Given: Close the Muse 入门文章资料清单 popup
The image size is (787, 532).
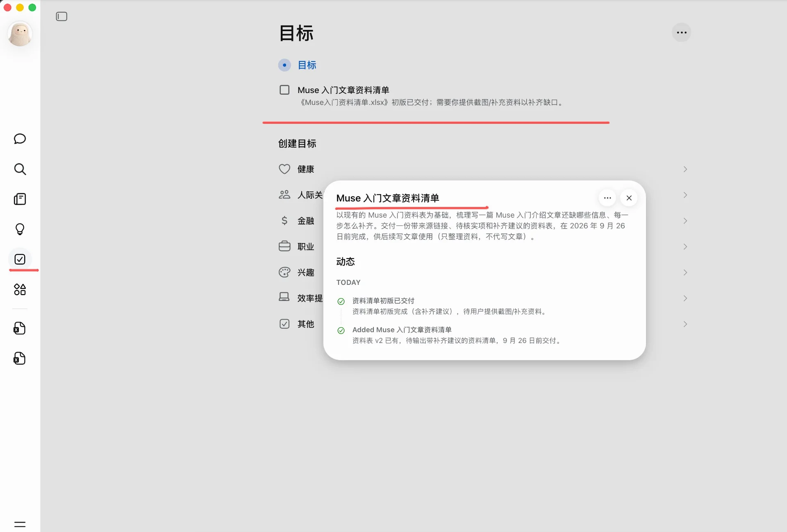Looking at the screenshot, I should [629, 198].
